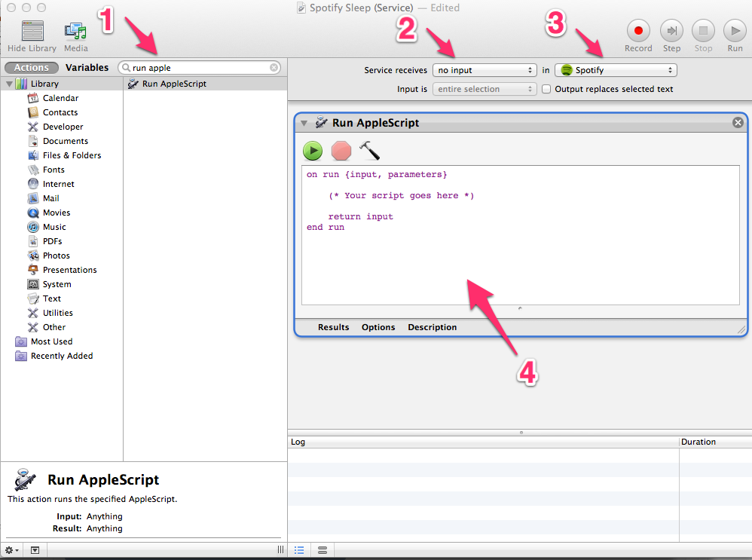Click the Step workflow icon
Viewport: 752px width, 560px height.
coord(671,31)
